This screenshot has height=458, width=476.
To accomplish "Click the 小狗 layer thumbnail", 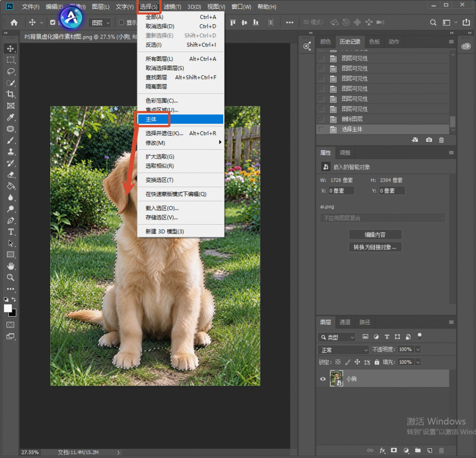I will [x=337, y=378].
